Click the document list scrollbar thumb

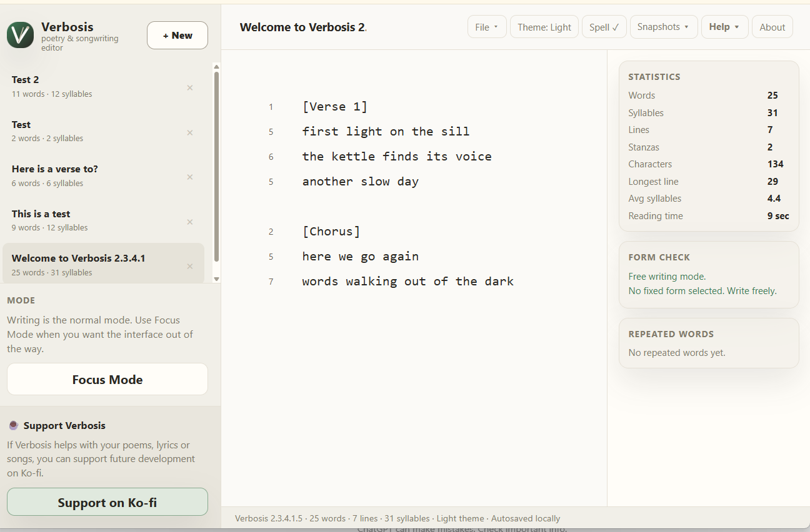(217, 166)
